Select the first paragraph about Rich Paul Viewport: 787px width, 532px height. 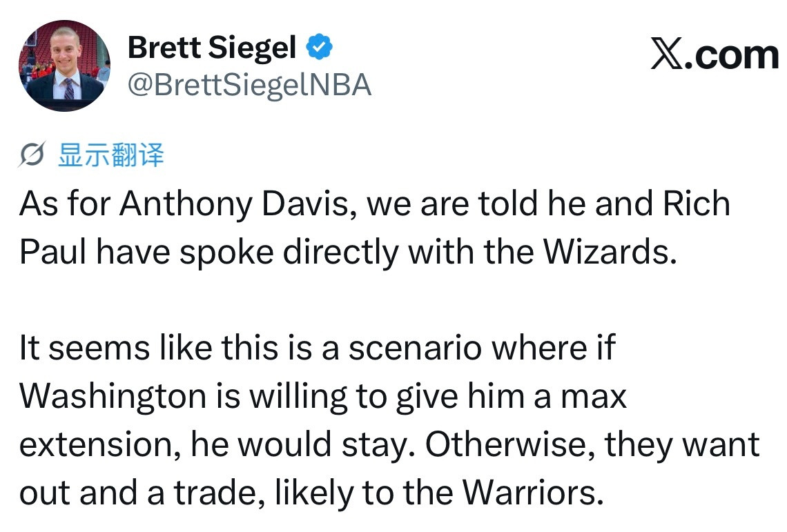(x=374, y=228)
